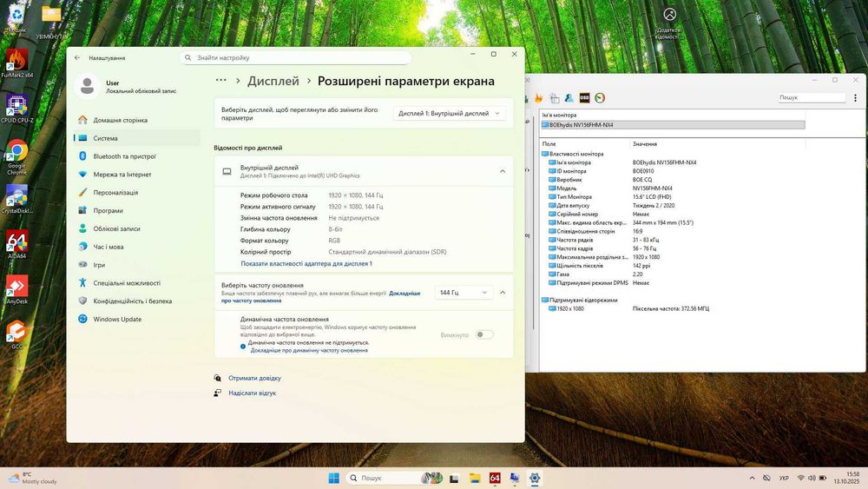Launch Google Chrome desktop shortcut
This screenshot has width=868, height=489.
click(x=16, y=156)
